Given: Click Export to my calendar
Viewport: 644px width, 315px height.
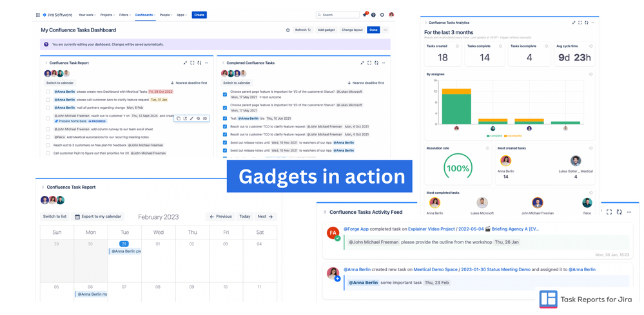Looking at the screenshot, I should click(98, 216).
